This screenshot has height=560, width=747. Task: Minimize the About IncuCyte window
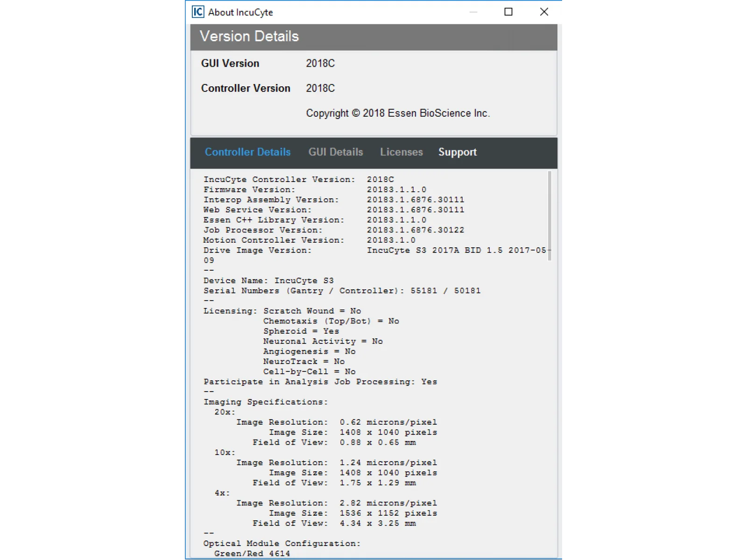[x=473, y=12]
